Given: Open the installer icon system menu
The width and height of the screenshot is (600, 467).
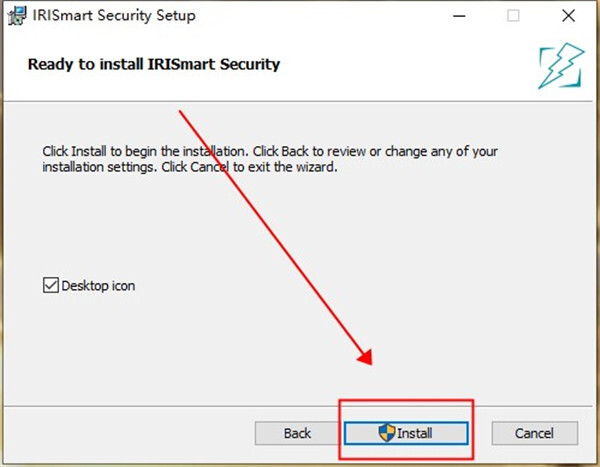Looking at the screenshot, I should [17, 16].
